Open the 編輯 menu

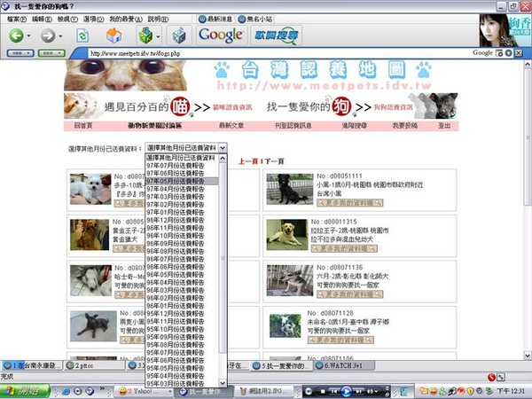[x=42, y=19]
